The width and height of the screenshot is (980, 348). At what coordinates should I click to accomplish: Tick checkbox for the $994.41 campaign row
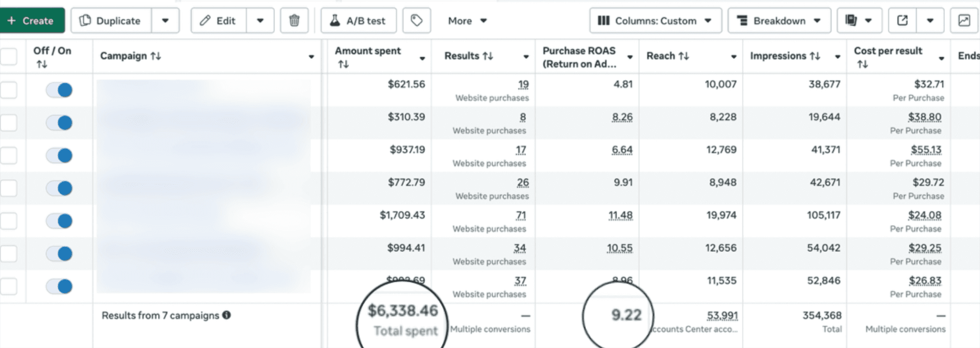pyautogui.click(x=8, y=254)
